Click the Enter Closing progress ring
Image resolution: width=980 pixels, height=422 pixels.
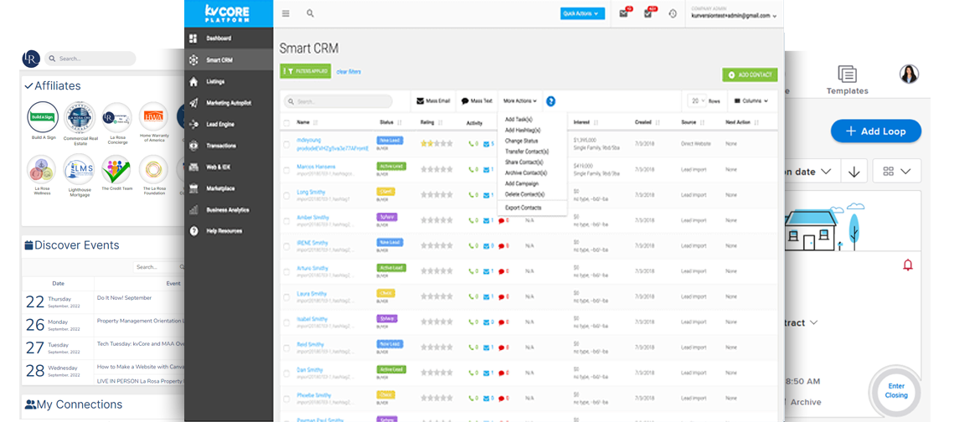coord(896,391)
